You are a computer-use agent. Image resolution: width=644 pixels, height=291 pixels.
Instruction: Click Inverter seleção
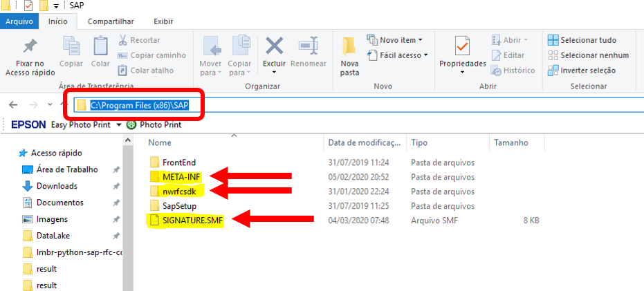tap(582, 71)
